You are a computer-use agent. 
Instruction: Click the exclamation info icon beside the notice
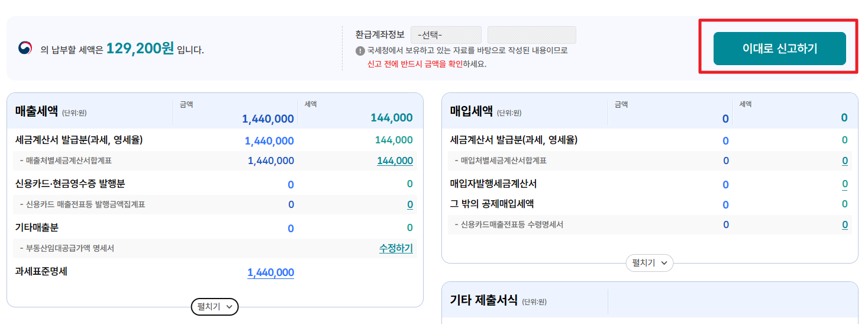(x=360, y=51)
